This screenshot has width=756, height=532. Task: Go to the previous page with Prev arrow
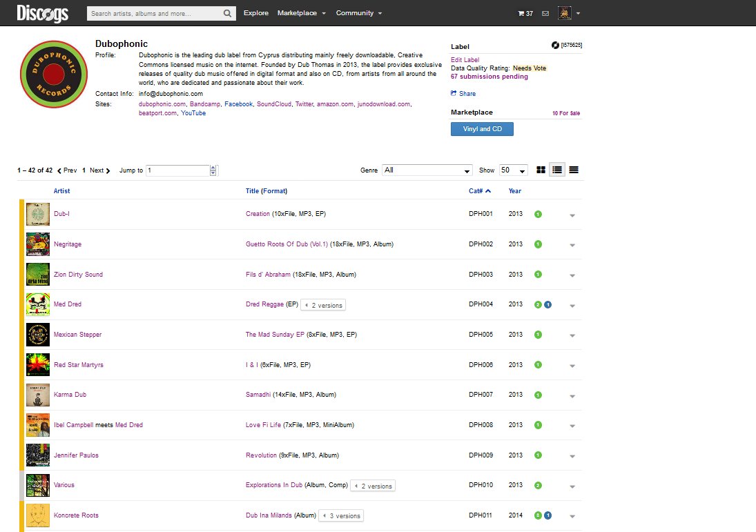point(67,170)
